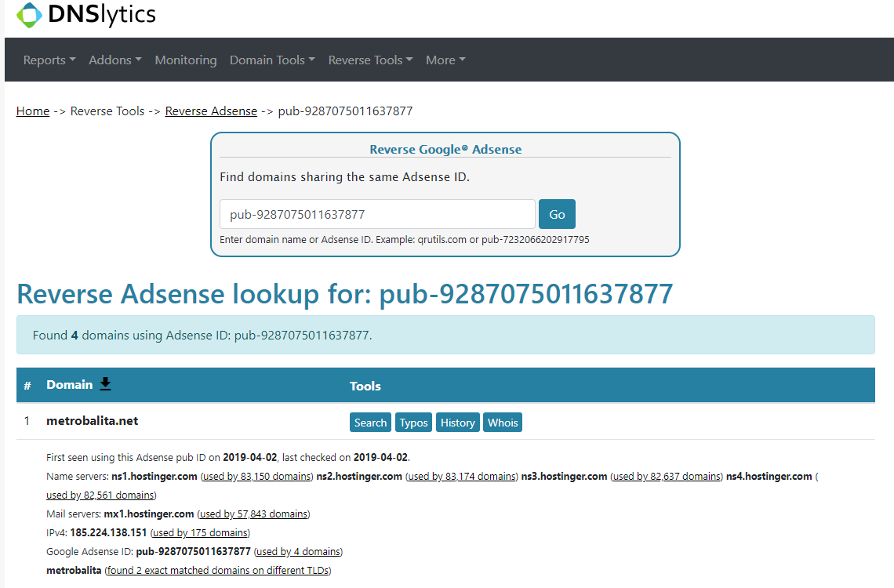This screenshot has width=894, height=588.
Task: Click Search button for metrobalita.net
Action: (371, 423)
